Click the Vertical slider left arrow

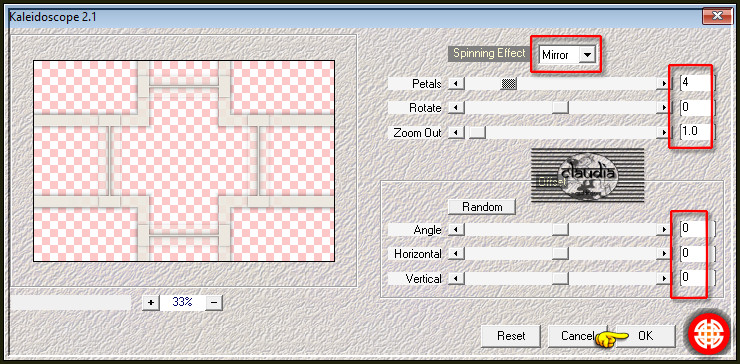[456, 279]
